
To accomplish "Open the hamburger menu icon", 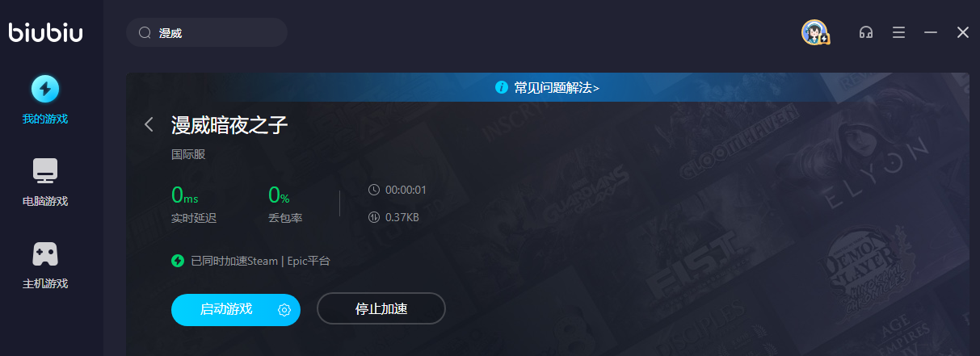I will (898, 32).
